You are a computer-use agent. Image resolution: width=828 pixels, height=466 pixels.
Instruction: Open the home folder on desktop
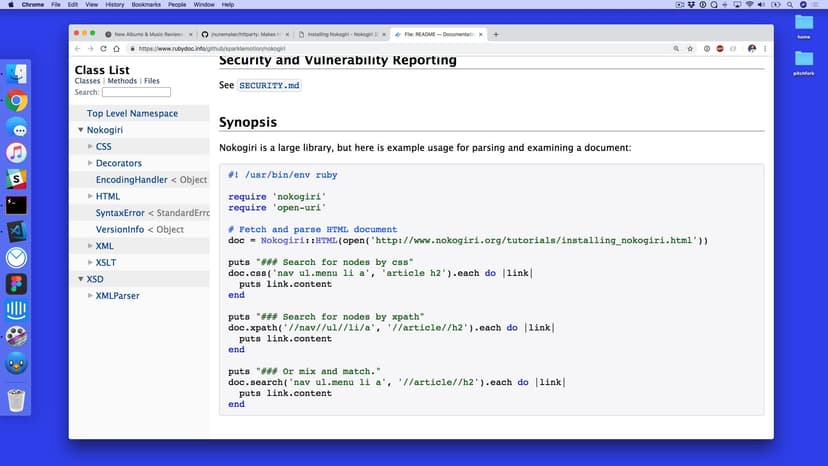coord(803,25)
